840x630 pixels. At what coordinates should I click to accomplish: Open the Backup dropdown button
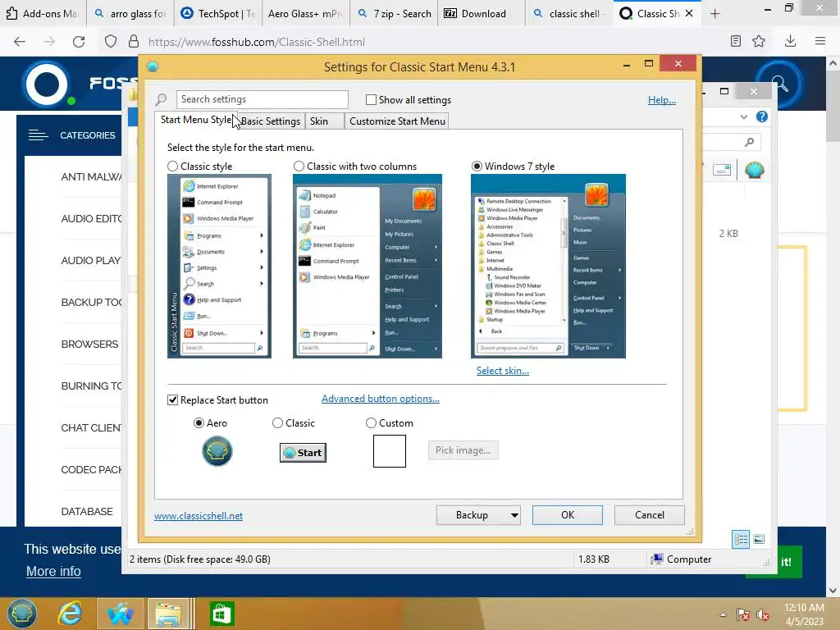478,515
